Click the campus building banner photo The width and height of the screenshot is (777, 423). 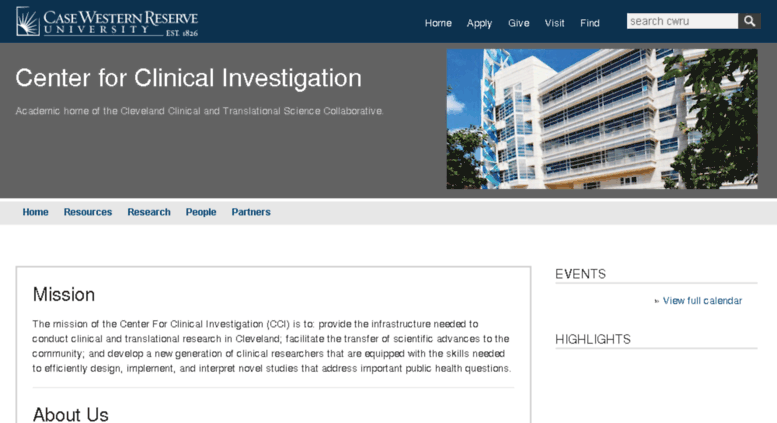coord(602,119)
